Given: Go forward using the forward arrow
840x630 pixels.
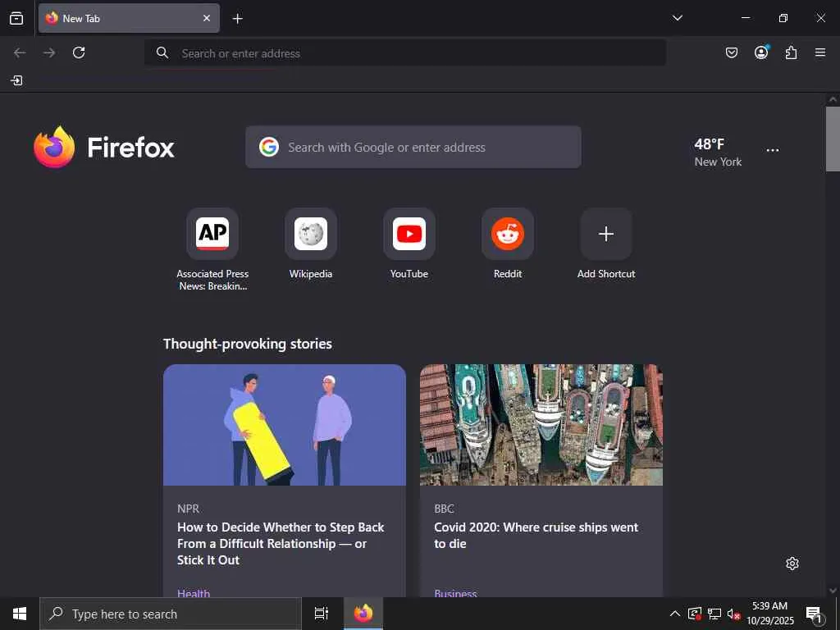Looking at the screenshot, I should [x=49, y=52].
